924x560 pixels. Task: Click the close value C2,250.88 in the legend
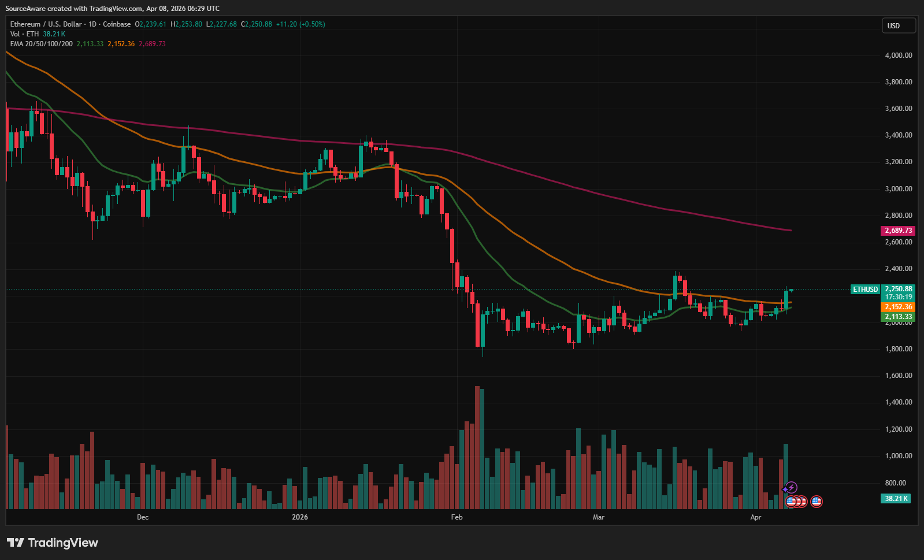coord(257,24)
